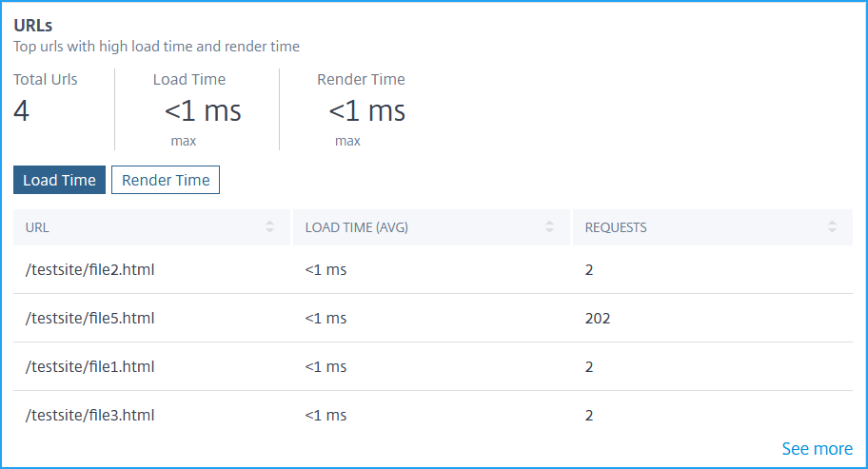Click requests value for file3.html
The image size is (868, 469).
tap(589, 416)
